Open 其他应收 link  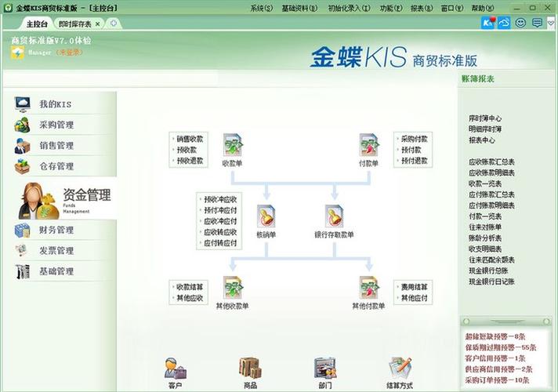[x=190, y=298]
